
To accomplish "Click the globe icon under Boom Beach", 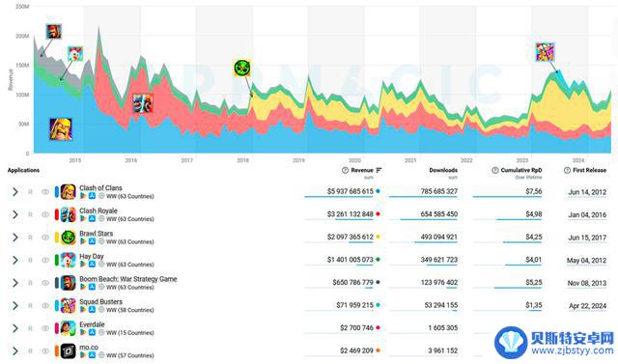I will [101, 287].
